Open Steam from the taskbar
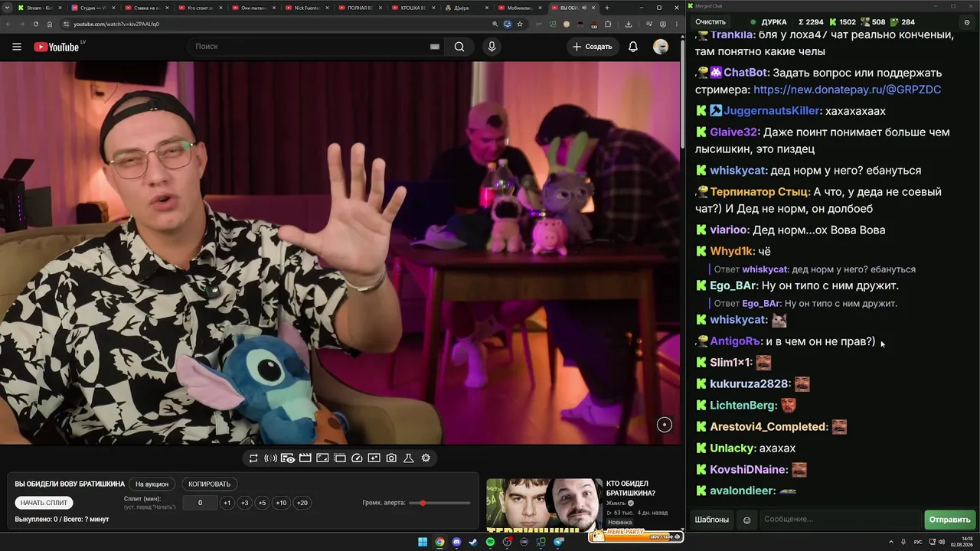This screenshot has height=551, width=980. coord(473,543)
